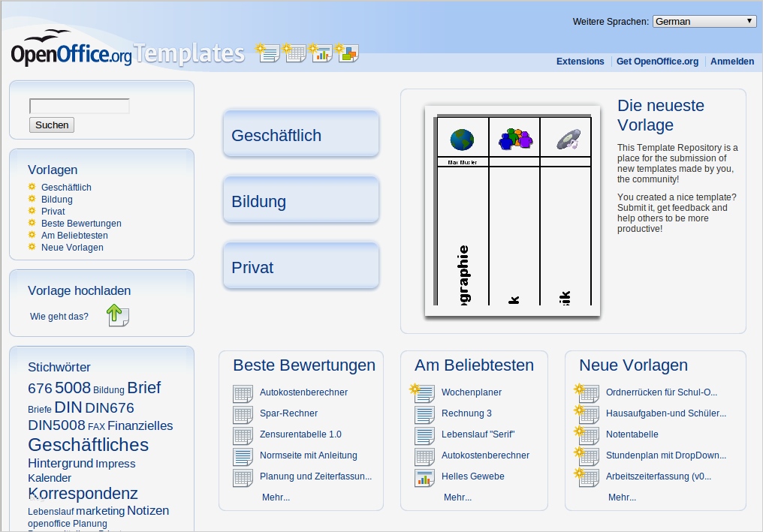This screenshot has height=532, width=763.
Task: Open the Extensions menu link
Action: (x=580, y=62)
